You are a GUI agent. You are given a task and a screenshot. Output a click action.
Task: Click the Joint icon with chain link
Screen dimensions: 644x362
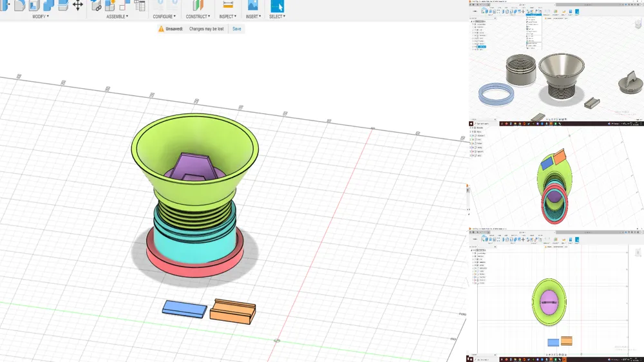96,5
